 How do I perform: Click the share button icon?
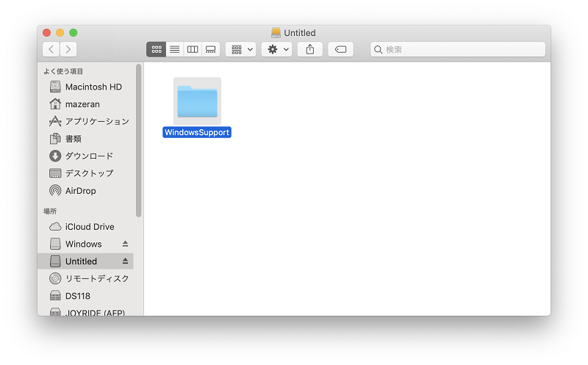(310, 49)
